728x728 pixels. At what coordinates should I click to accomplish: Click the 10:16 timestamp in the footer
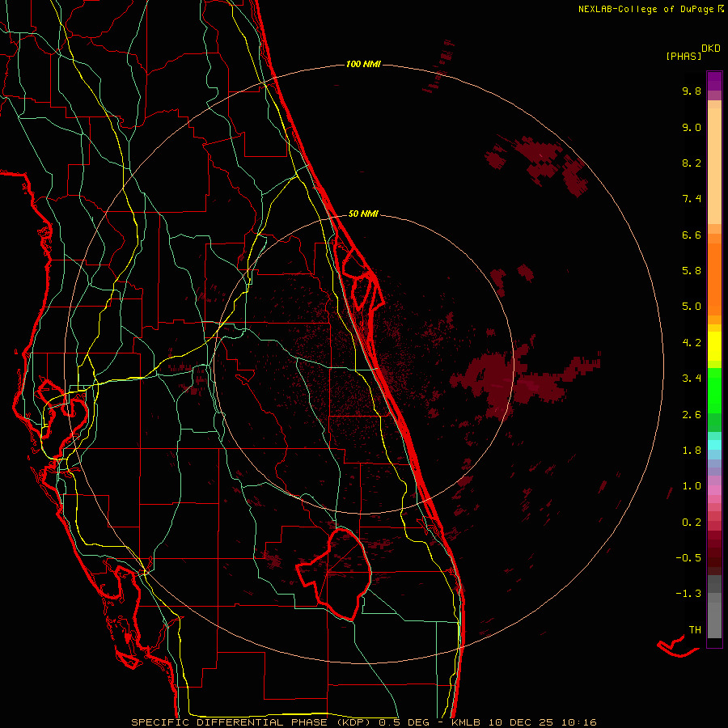[x=578, y=722]
